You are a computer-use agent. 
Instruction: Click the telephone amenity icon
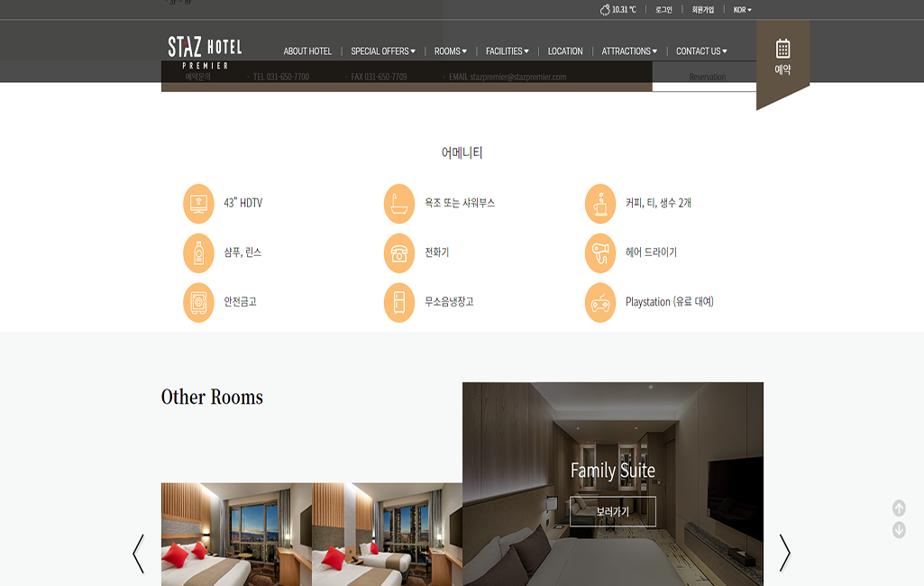pos(399,253)
